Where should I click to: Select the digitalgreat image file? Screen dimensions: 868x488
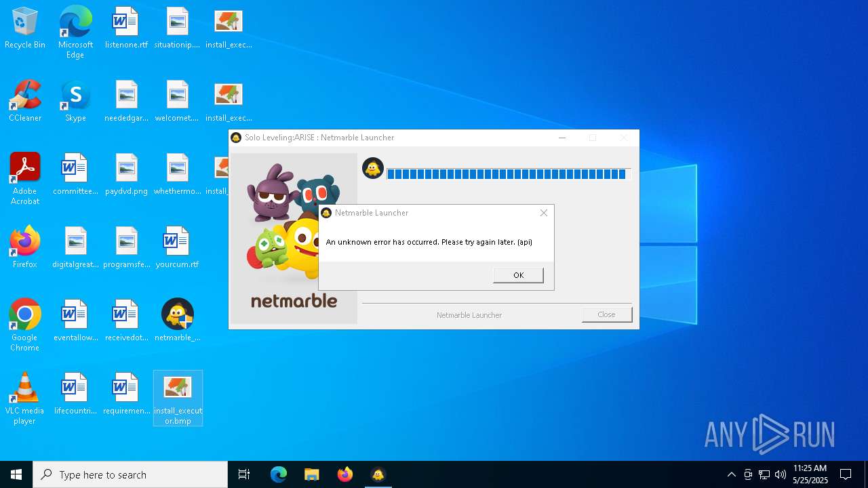75,248
